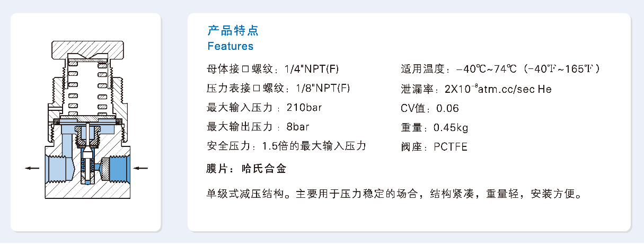Click the blue Features subtitle
644x244 pixels.
coord(230,46)
